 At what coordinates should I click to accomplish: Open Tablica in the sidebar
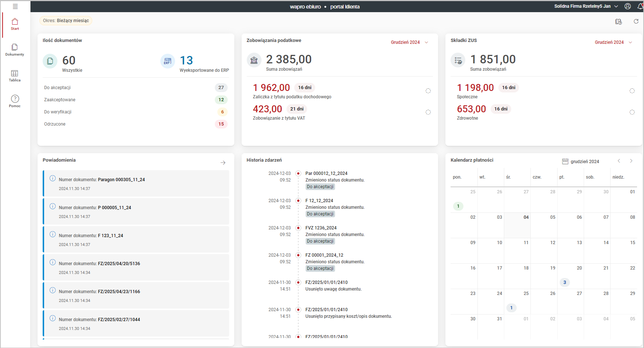15,76
